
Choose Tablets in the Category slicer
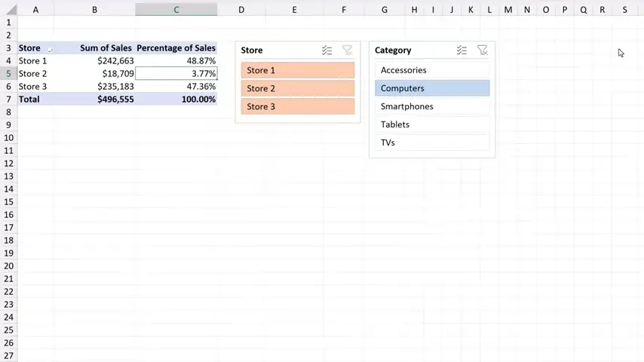pyautogui.click(x=431, y=124)
